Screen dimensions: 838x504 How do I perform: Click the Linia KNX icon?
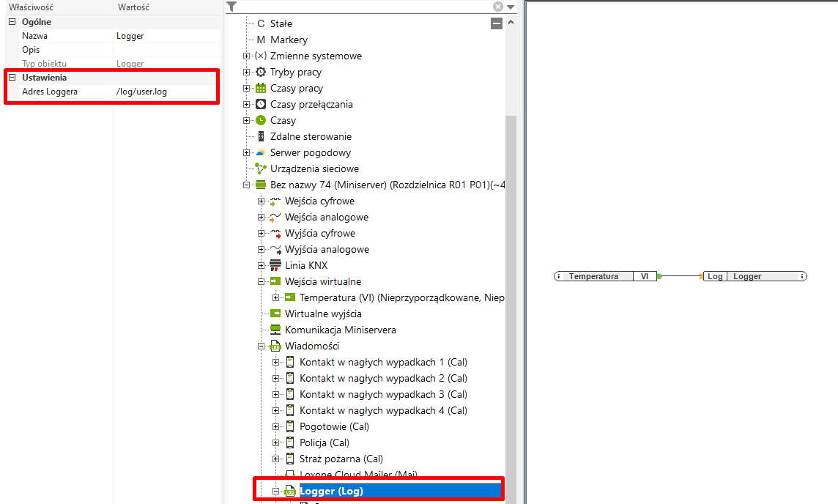pyautogui.click(x=275, y=265)
